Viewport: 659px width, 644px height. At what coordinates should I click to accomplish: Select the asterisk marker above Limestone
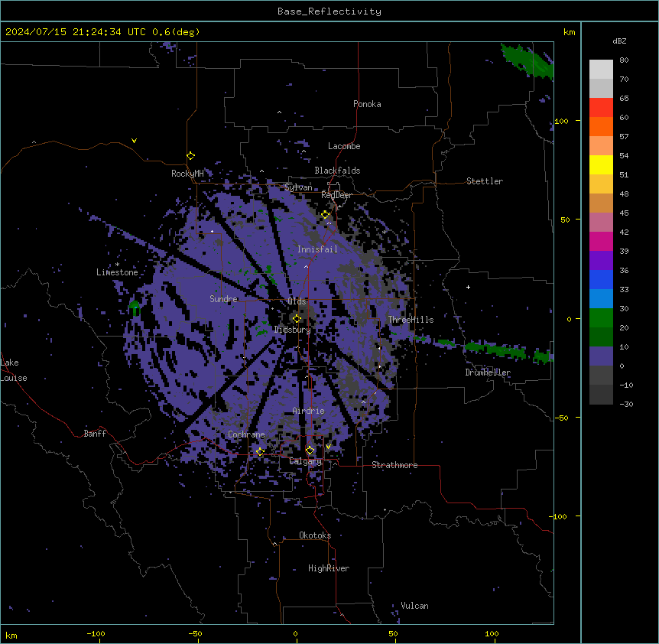(117, 265)
